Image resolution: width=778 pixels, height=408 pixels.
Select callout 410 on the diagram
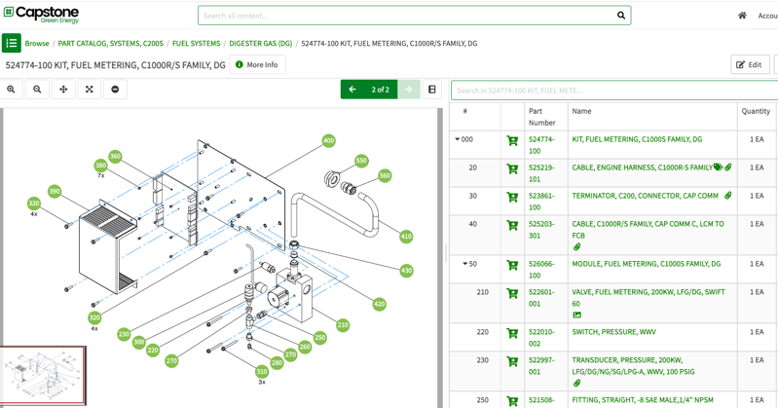406,236
